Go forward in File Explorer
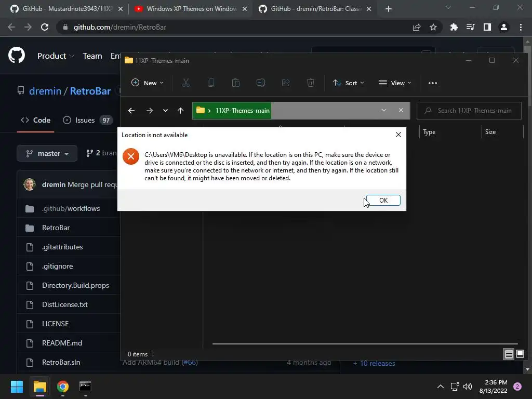The image size is (532, 399). pos(149,111)
